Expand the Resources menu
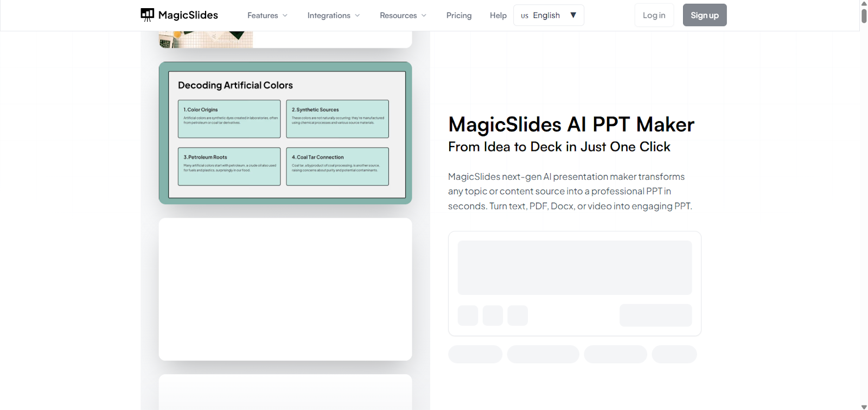 (403, 15)
